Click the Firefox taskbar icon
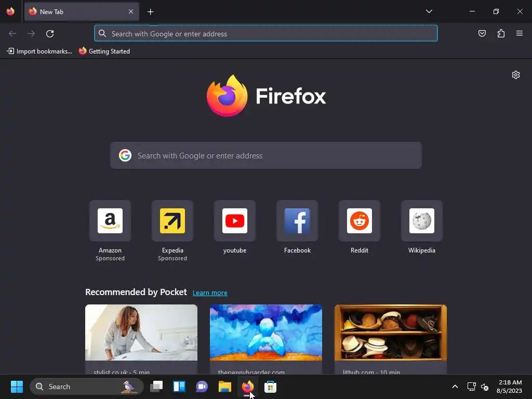Screen dimensions: 532x399 click(x=247, y=387)
